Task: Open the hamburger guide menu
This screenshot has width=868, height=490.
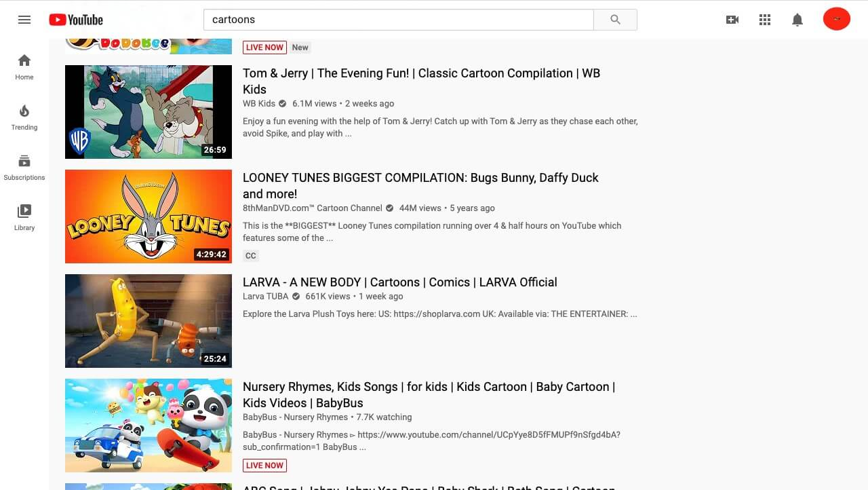Action: pos(24,20)
